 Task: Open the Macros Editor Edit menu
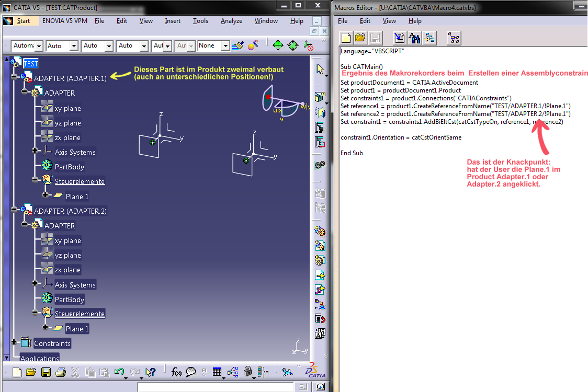point(365,21)
